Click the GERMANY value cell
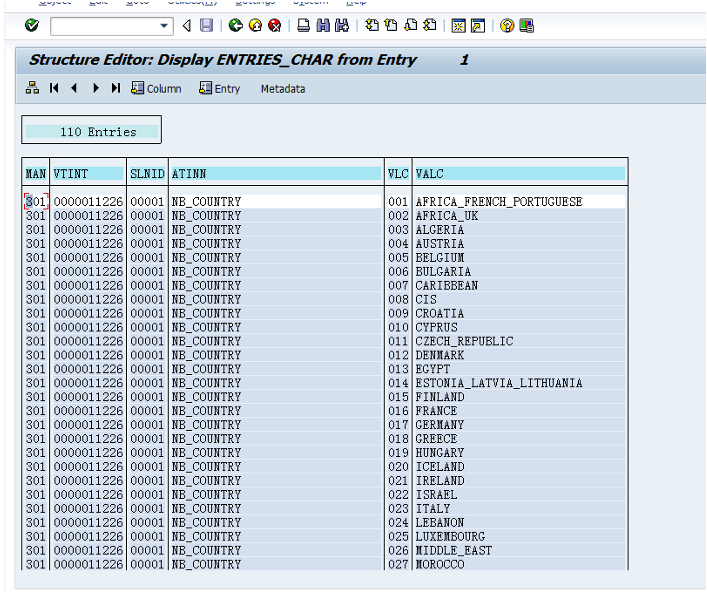The image size is (707, 592). [440, 425]
